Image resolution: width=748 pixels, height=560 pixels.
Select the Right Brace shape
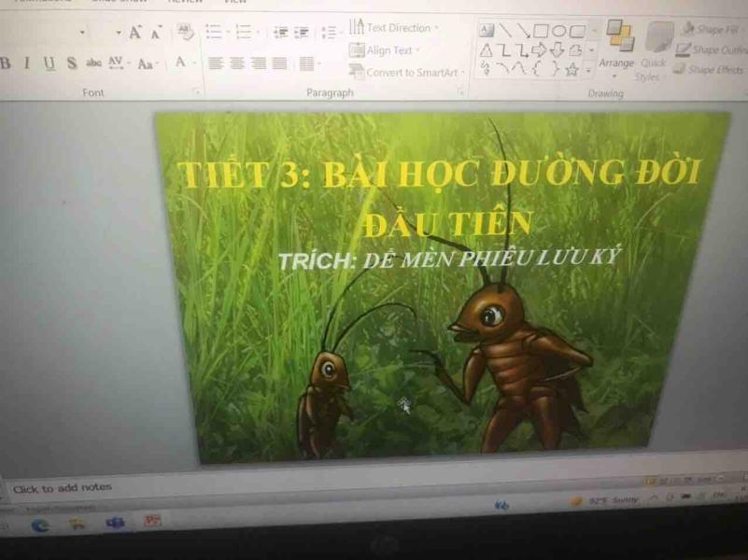[555, 70]
